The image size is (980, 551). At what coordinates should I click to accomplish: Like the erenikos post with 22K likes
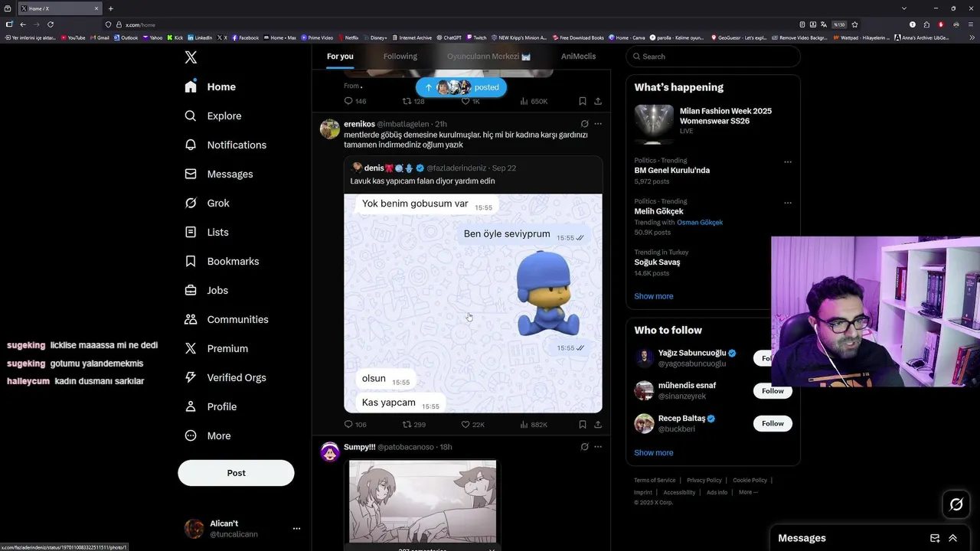tap(472, 425)
